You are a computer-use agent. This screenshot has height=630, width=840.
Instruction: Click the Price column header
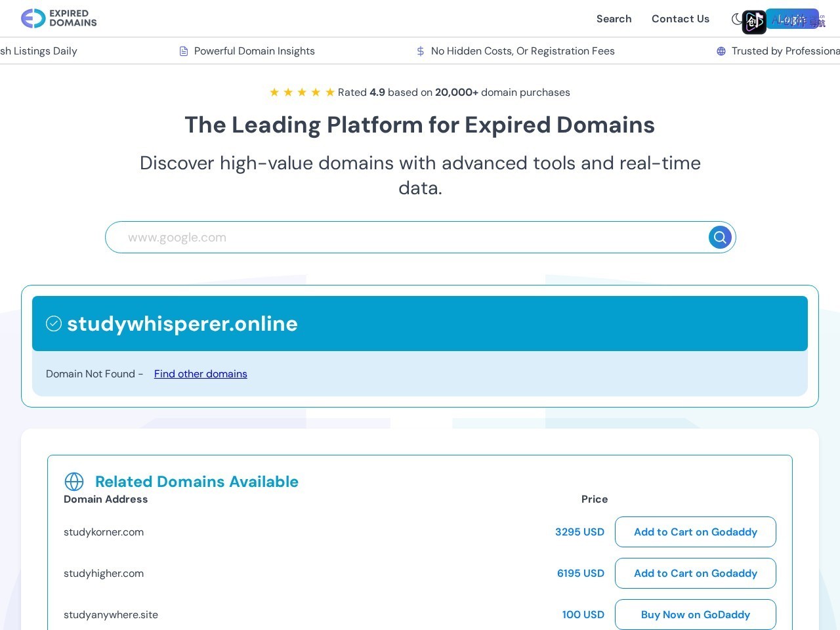595,499
